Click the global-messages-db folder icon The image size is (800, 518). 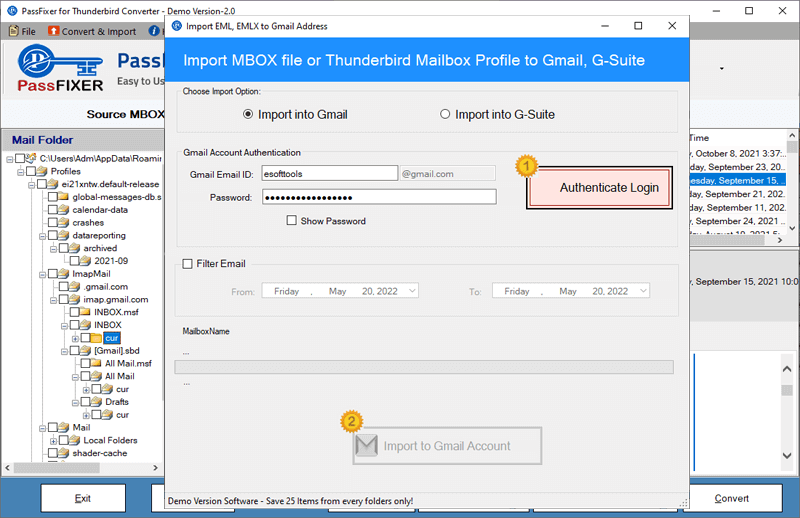click(x=63, y=196)
